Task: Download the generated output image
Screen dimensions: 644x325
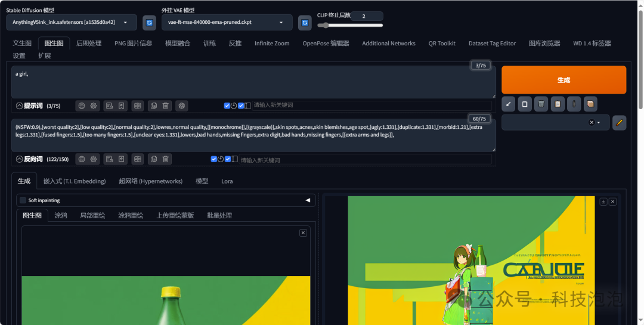Action: click(603, 202)
